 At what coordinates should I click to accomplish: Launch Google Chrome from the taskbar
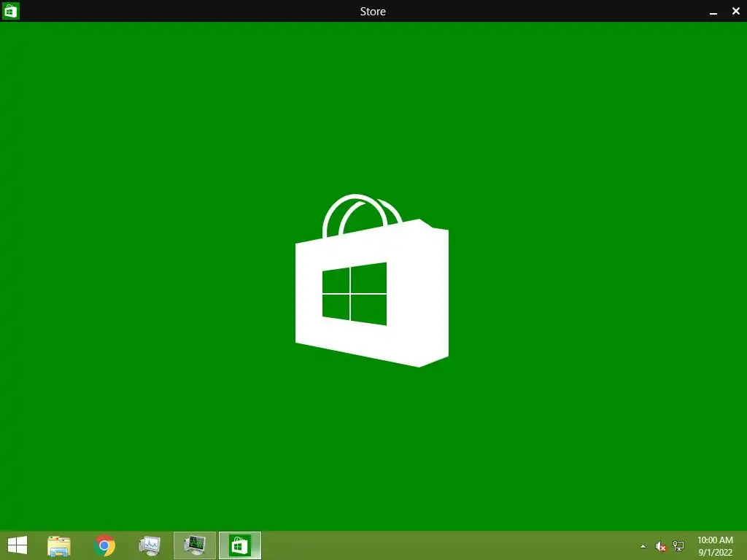coord(105,545)
